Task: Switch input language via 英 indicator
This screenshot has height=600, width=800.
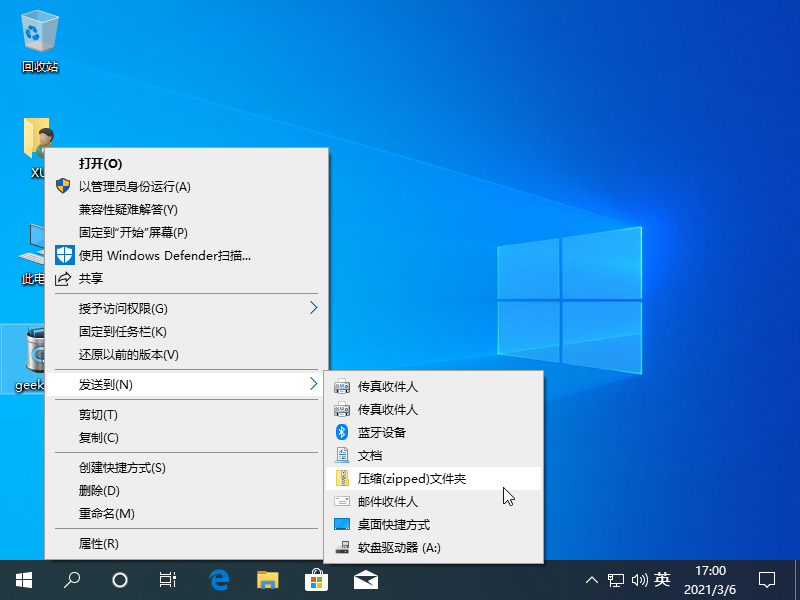Action: pyautogui.click(x=662, y=579)
